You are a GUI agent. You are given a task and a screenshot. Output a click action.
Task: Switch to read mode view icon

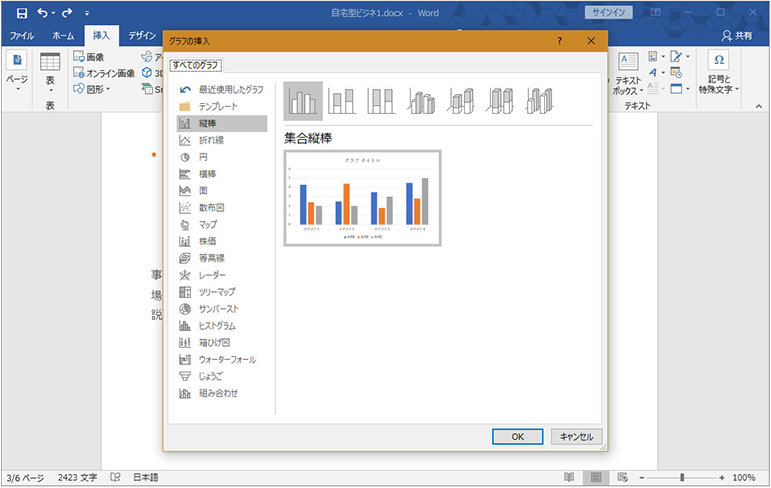(569, 477)
